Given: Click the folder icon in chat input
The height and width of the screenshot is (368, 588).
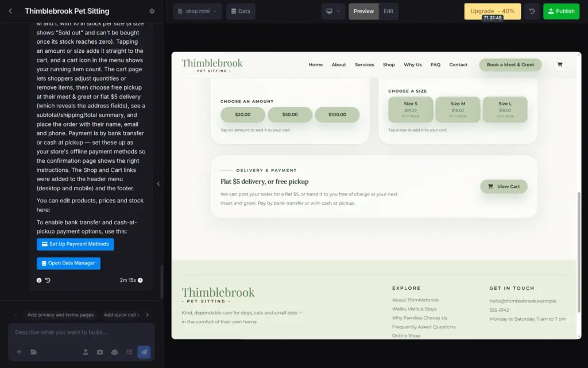Looking at the screenshot, I should [33, 352].
